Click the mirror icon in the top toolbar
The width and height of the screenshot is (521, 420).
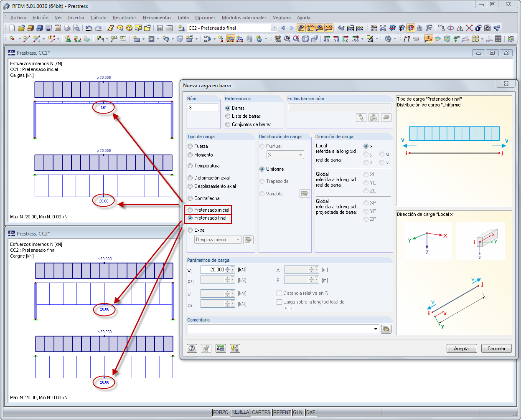460,28
